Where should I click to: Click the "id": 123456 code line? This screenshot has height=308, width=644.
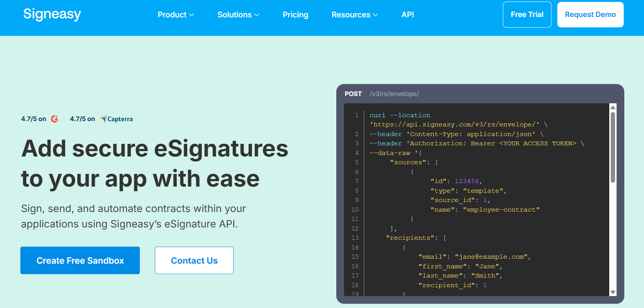coord(456,181)
